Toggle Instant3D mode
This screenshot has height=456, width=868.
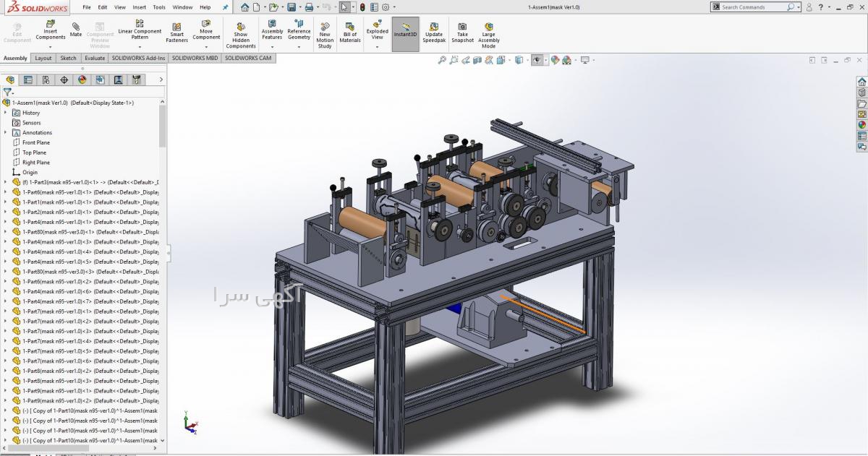[405, 33]
